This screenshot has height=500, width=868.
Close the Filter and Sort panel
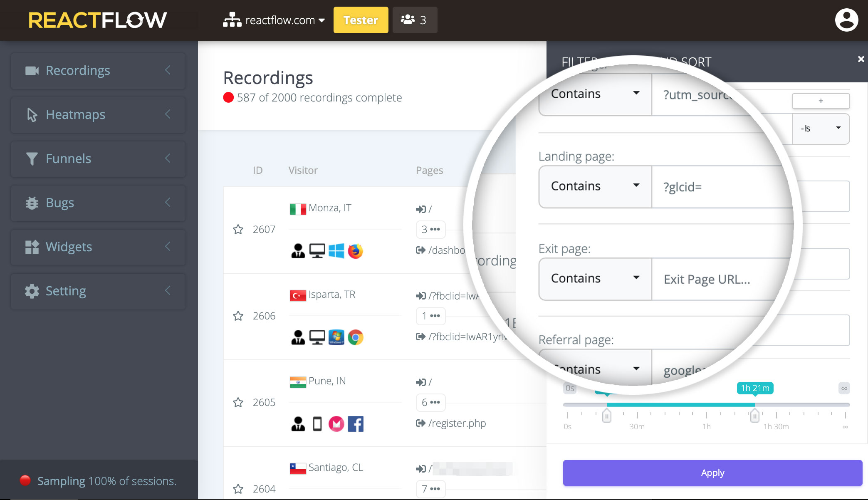861,59
